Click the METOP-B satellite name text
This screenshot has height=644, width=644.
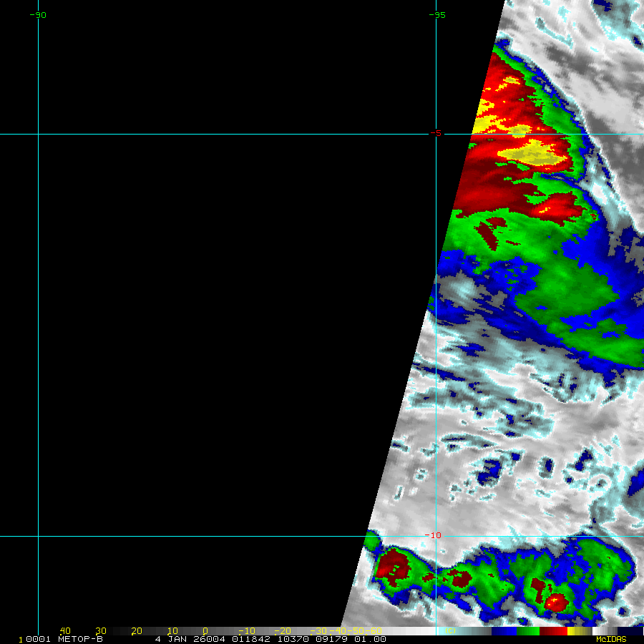point(80,639)
